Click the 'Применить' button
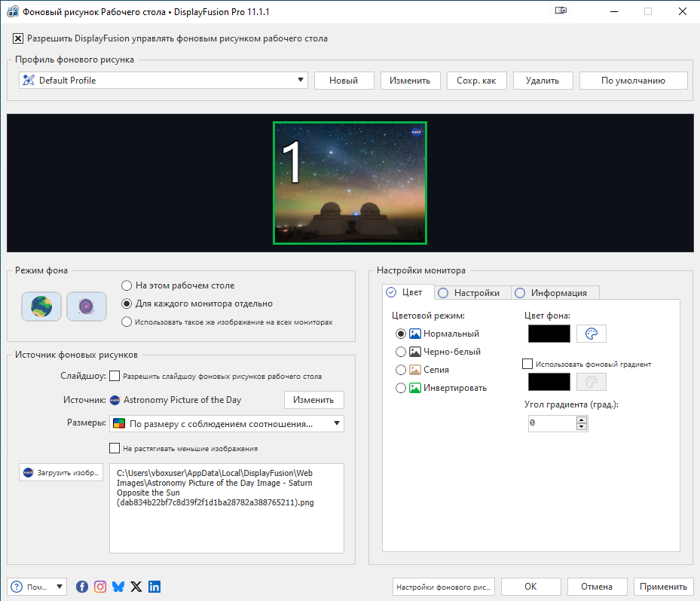The width and height of the screenshot is (700, 601). tap(663, 587)
